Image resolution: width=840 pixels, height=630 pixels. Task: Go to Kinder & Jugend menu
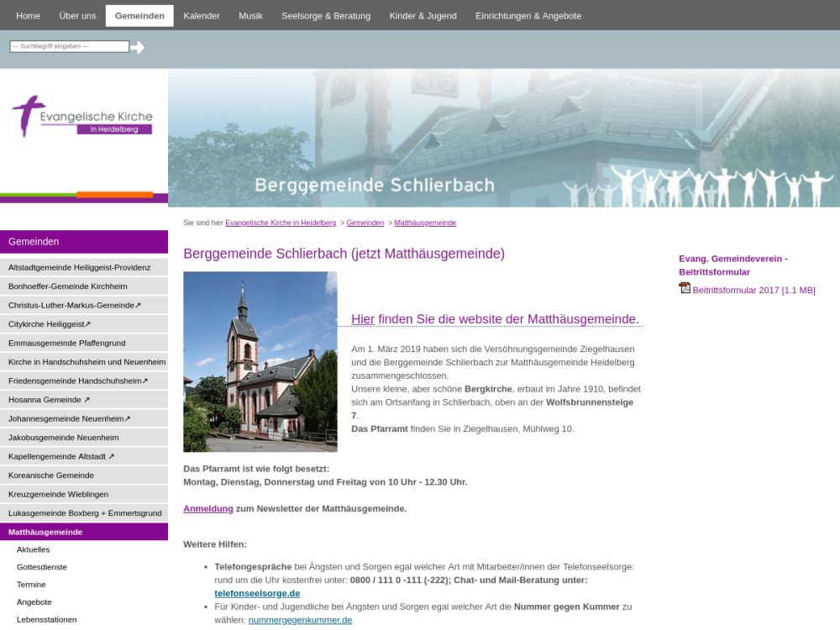[423, 16]
